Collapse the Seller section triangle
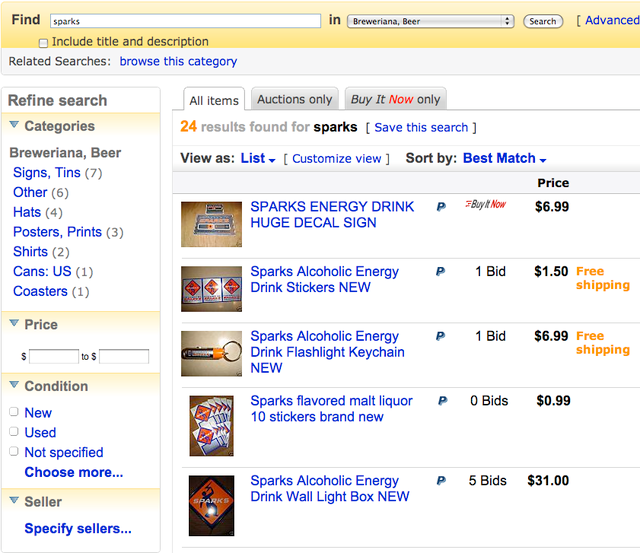 pyautogui.click(x=14, y=500)
